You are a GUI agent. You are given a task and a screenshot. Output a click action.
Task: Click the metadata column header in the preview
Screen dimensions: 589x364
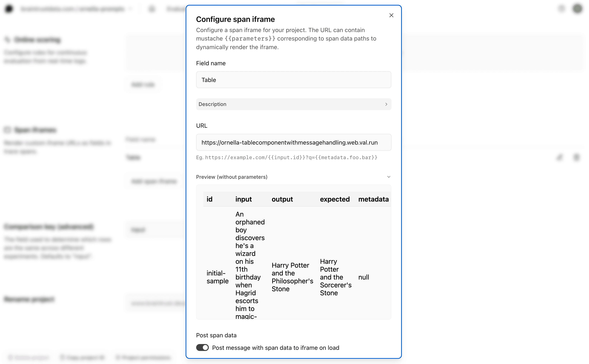[x=373, y=199]
